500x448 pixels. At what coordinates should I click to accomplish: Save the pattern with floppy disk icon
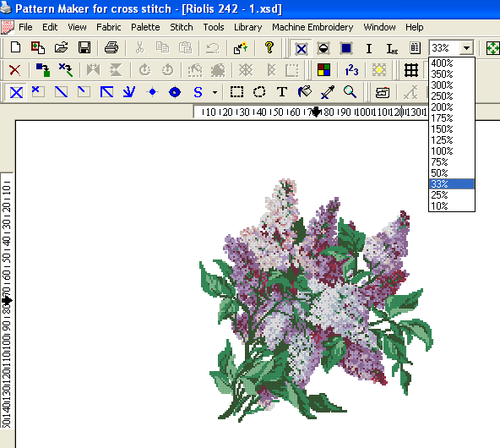[84, 48]
